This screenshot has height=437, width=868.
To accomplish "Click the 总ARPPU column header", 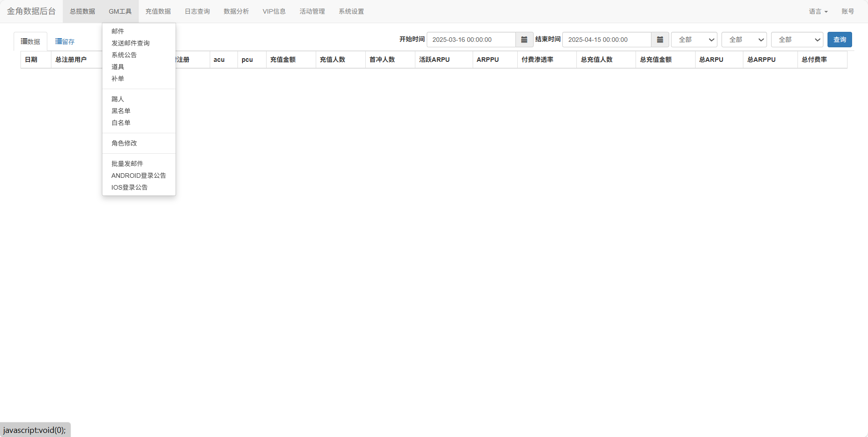I will [x=770, y=60].
